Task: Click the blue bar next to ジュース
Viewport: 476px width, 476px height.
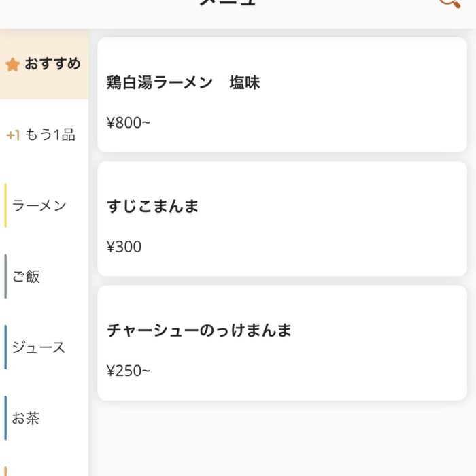Action: (x=6, y=347)
